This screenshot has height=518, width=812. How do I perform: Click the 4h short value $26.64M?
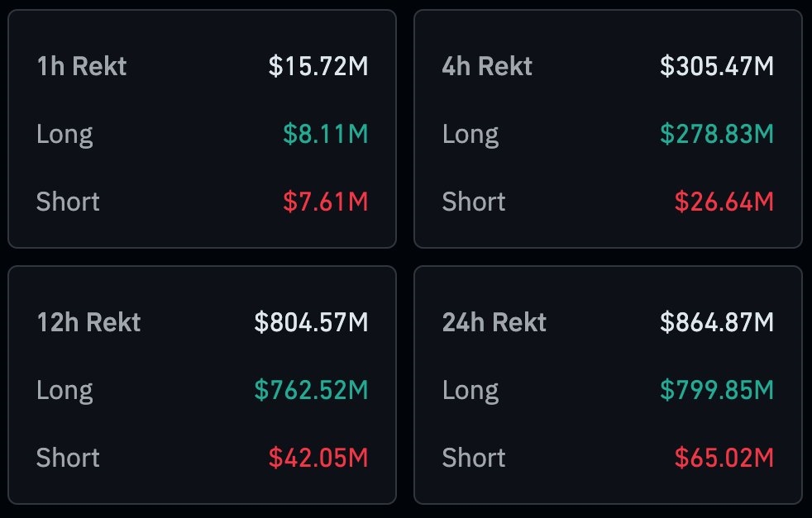pyautogui.click(x=724, y=202)
